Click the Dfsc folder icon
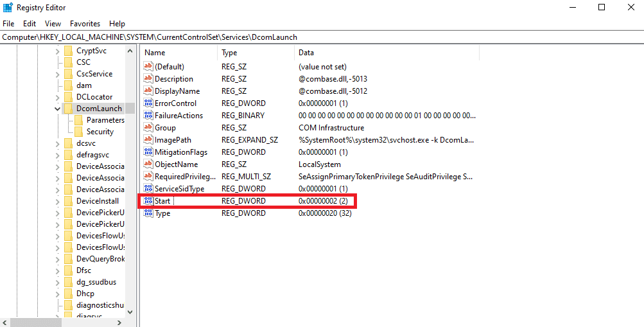644x327 pixels. (69, 270)
